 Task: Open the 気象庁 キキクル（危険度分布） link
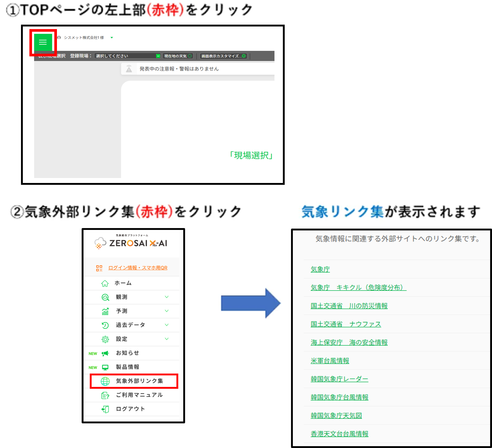pyautogui.click(x=358, y=288)
